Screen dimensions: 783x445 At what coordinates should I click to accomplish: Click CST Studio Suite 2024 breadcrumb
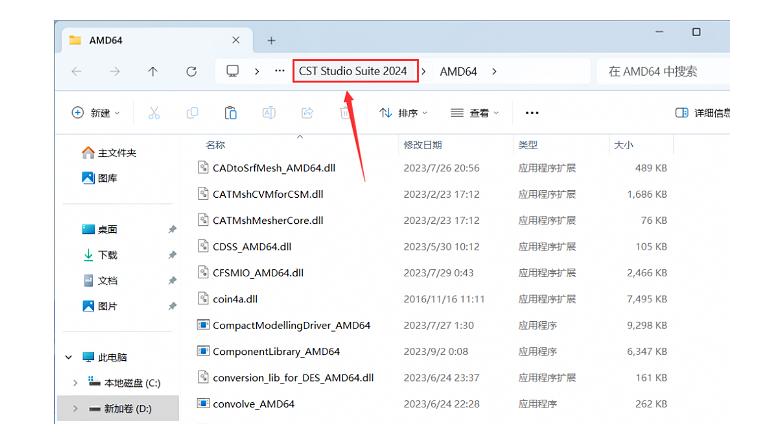tap(353, 71)
